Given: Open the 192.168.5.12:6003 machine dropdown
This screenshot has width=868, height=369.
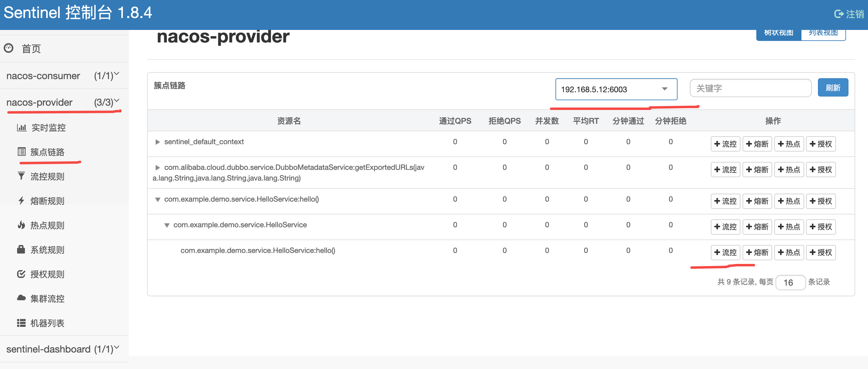Looking at the screenshot, I should (x=616, y=89).
